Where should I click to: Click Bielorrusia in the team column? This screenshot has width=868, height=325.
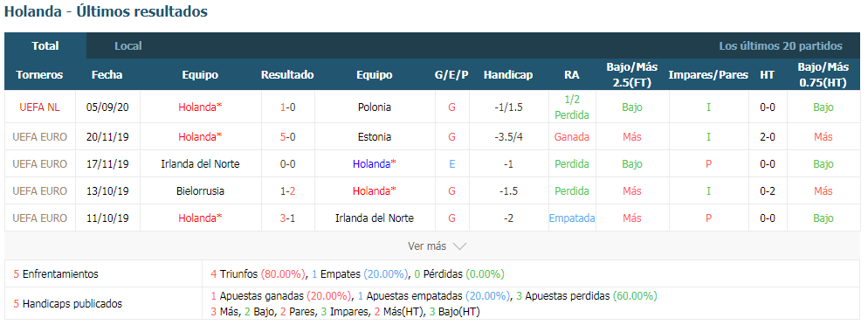coord(200,191)
